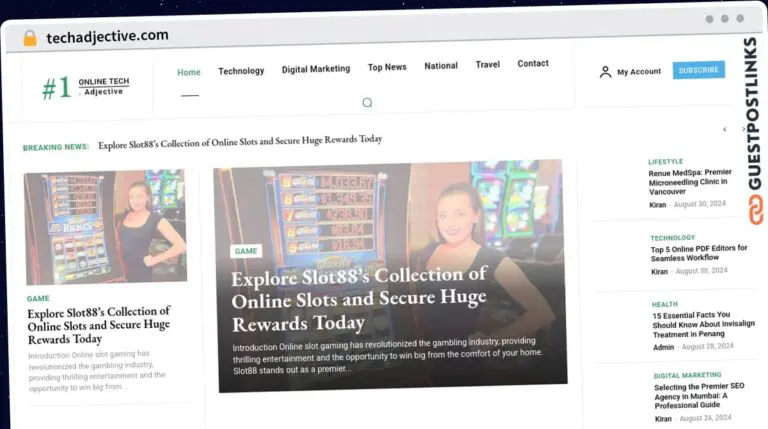The width and height of the screenshot is (768, 429).
Task: Click author Admin on the Invisalign post
Action: [x=663, y=347]
